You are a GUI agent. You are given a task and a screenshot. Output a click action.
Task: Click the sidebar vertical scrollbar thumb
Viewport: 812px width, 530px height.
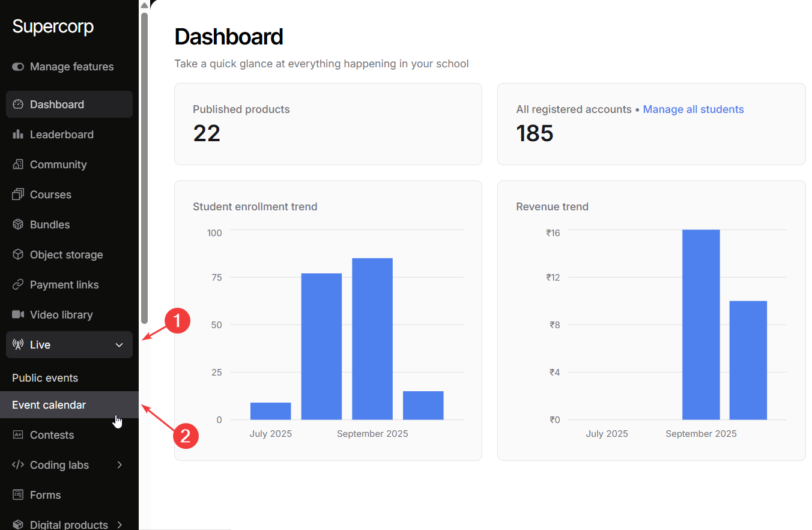click(144, 168)
